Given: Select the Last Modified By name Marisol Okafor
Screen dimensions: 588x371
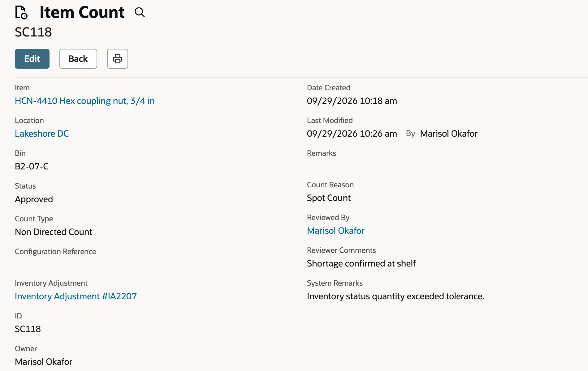Looking at the screenshot, I should click(449, 134).
